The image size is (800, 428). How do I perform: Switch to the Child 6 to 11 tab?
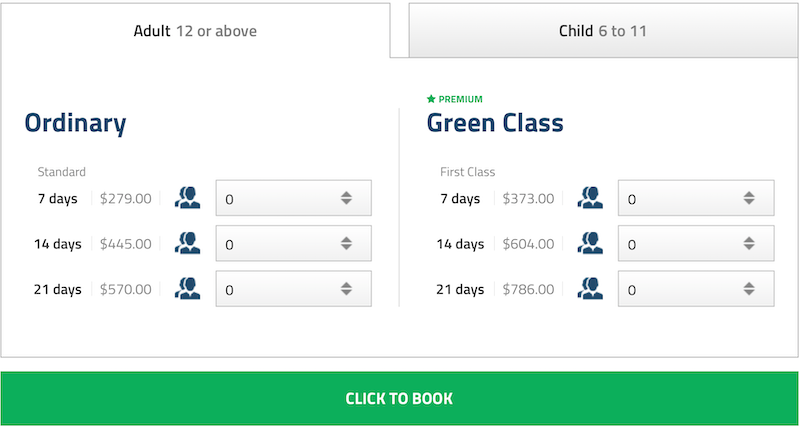[603, 31]
